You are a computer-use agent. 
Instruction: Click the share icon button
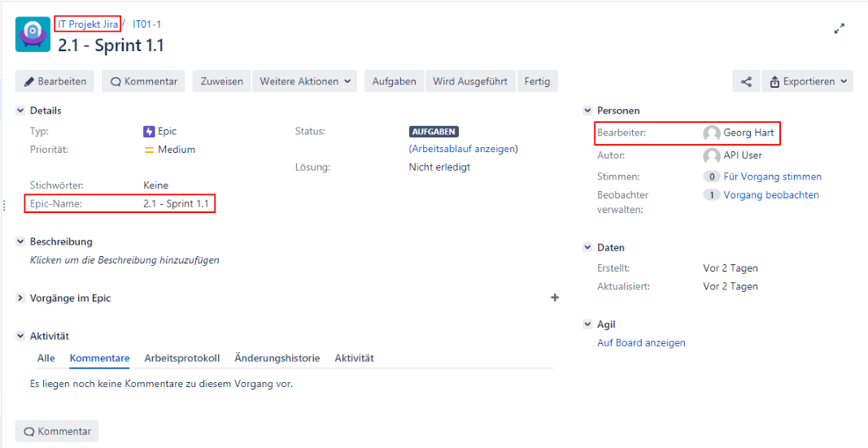(746, 81)
